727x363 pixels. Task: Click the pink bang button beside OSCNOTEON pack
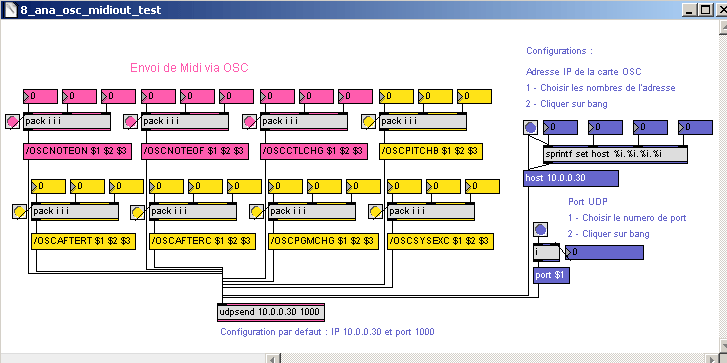point(13,121)
